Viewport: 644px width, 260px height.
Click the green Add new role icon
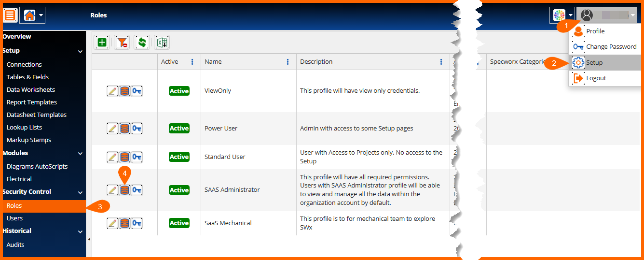pos(102,43)
